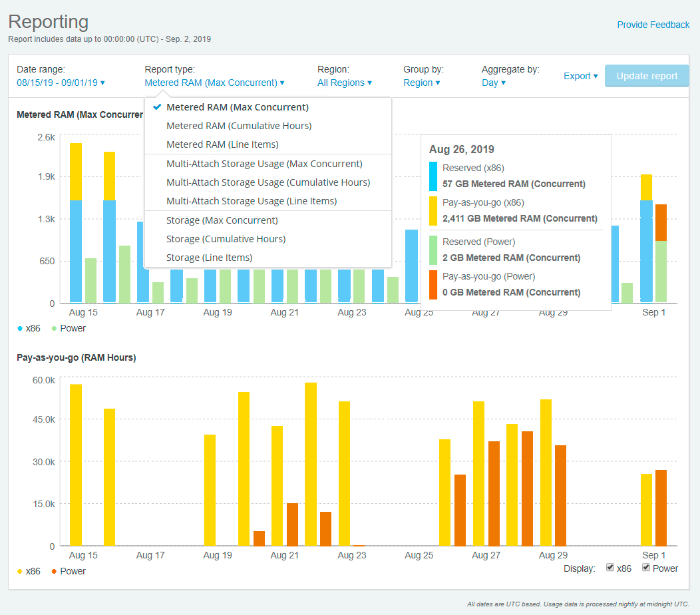Open the Provide Feedback link
This screenshot has width=700, height=615.
point(653,25)
